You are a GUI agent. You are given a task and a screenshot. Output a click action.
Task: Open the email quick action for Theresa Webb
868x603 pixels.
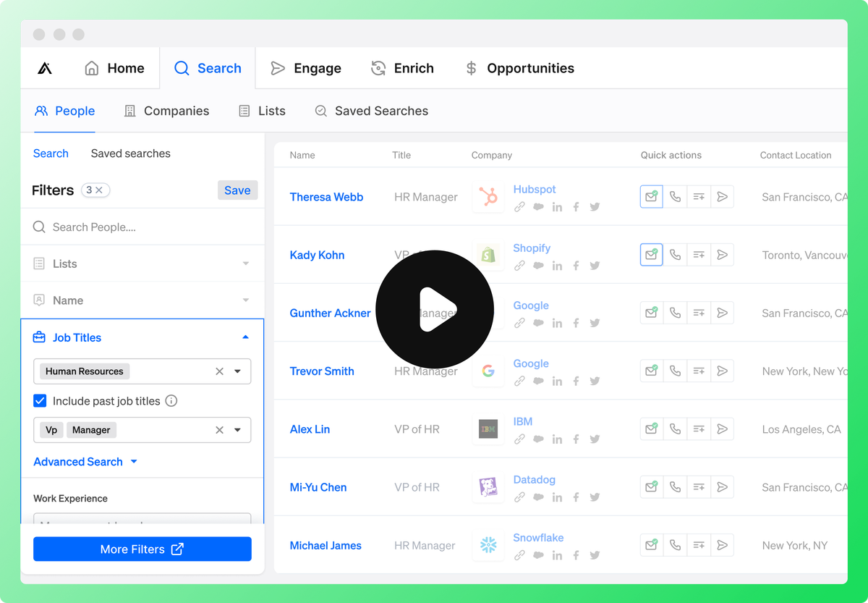coord(651,196)
